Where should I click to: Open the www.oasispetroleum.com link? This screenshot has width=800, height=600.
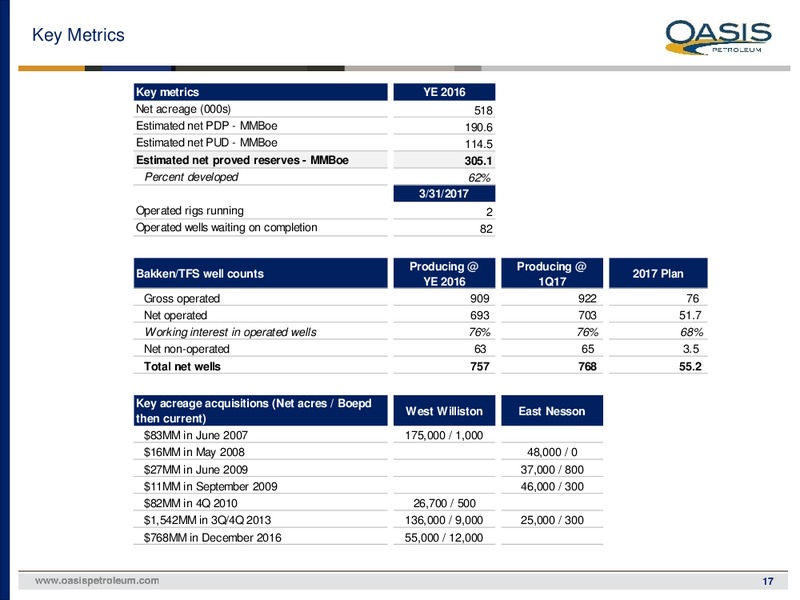coord(97,581)
